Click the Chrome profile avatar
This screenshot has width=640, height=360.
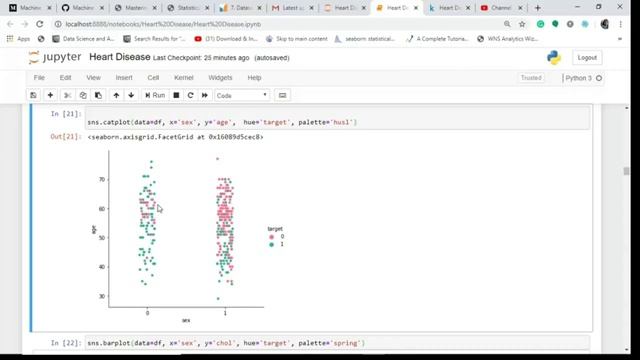point(604,24)
